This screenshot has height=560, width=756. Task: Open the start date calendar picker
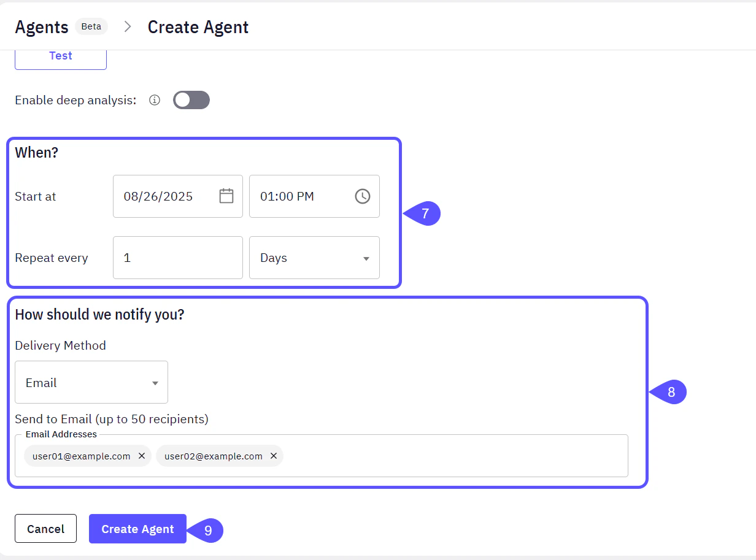tap(226, 196)
